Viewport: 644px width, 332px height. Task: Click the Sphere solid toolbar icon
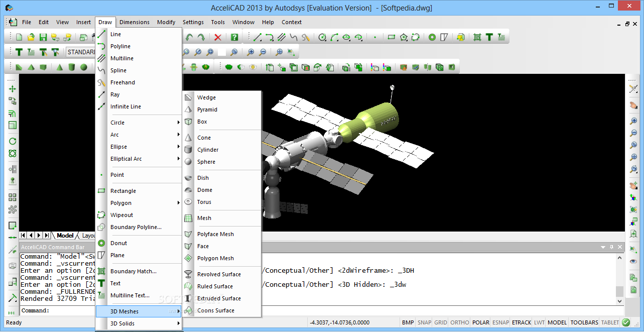(84, 67)
